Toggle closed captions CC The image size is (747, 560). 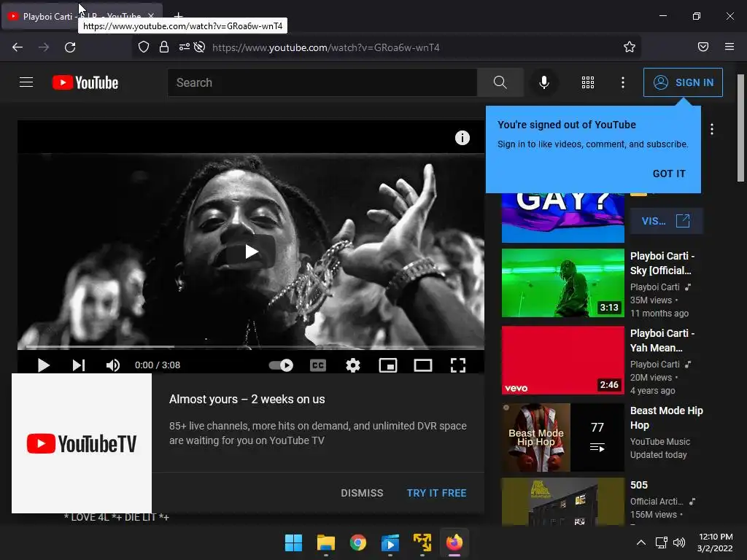(x=318, y=365)
